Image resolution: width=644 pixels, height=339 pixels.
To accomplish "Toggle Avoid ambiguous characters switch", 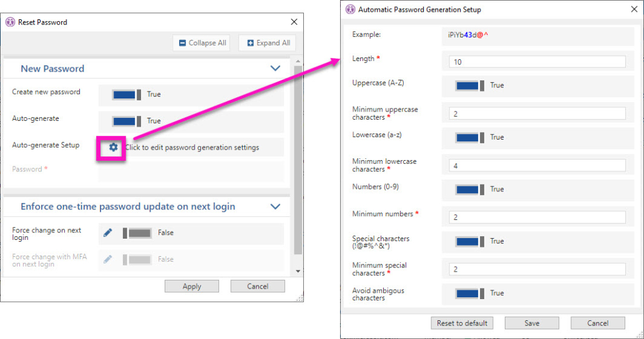I will point(470,294).
